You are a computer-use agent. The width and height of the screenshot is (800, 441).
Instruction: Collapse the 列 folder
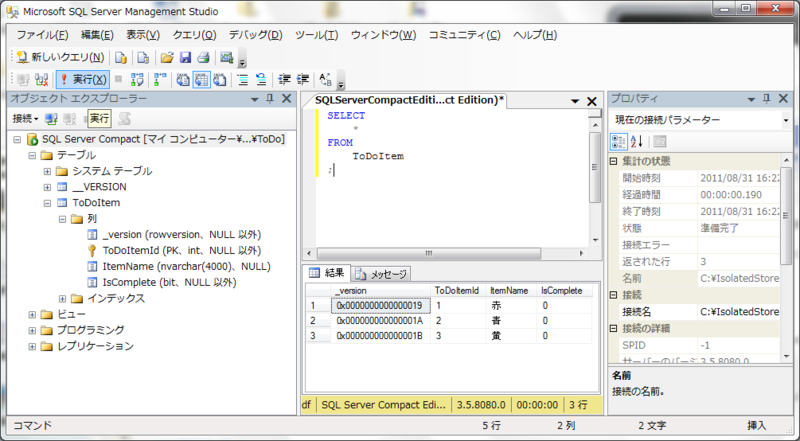coord(62,219)
